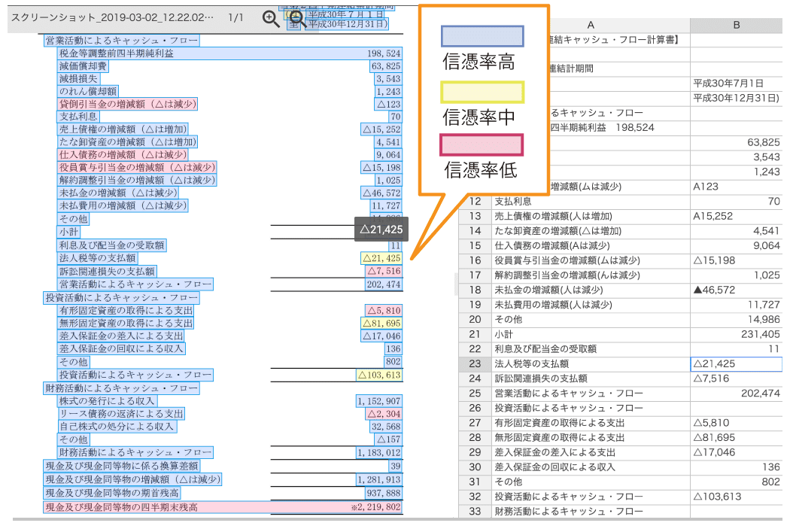
Task: Click spreadsheet cell 平成30年12月31日) in column B
Action: tap(737, 98)
